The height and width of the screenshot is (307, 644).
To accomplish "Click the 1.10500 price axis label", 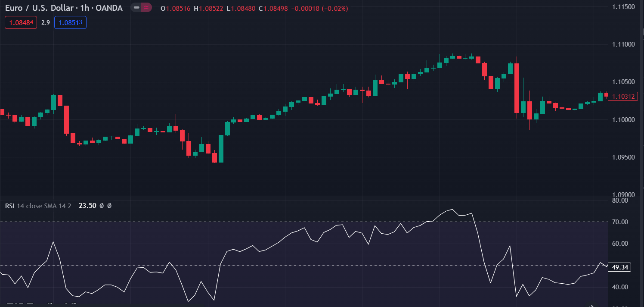I will pyautogui.click(x=622, y=82).
